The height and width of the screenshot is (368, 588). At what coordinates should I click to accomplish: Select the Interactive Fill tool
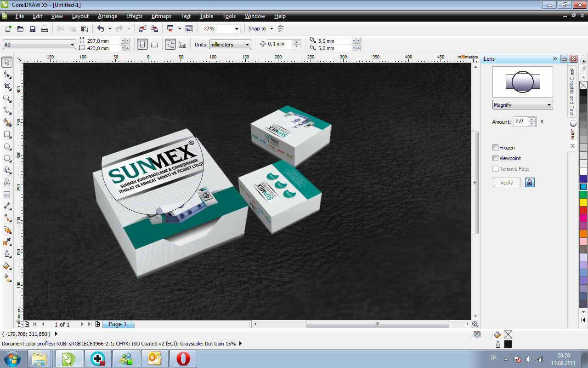[x=7, y=278]
